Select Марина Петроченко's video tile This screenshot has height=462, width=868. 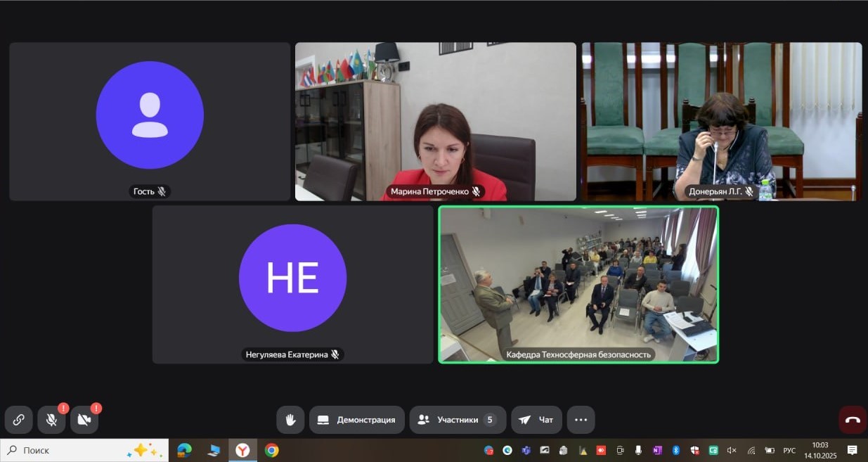click(435, 122)
